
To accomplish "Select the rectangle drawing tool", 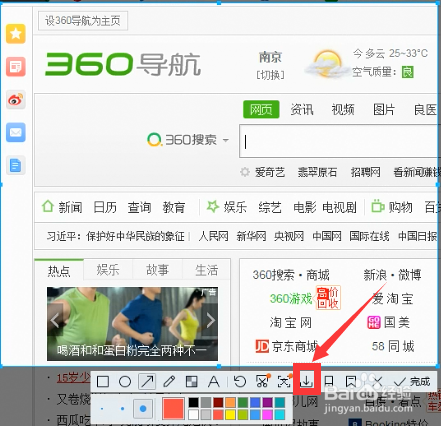I will (103, 381).
